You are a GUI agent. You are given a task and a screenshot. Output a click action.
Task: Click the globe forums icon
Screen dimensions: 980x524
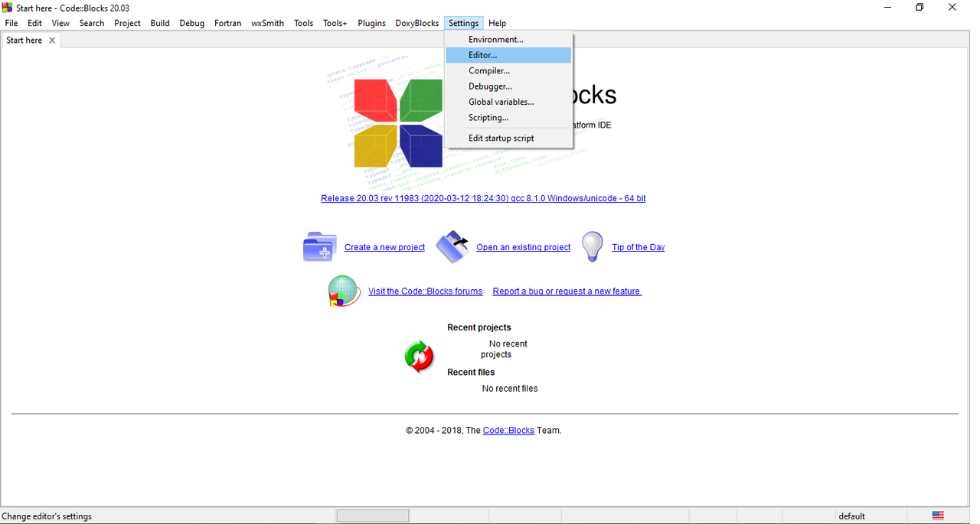[x=344, y=291]
